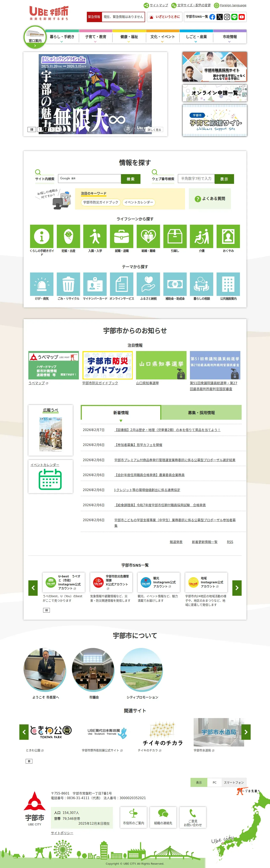Open the 宇部市職員採用サイト banner
The image size is (270, 868).
click(215, 67)
